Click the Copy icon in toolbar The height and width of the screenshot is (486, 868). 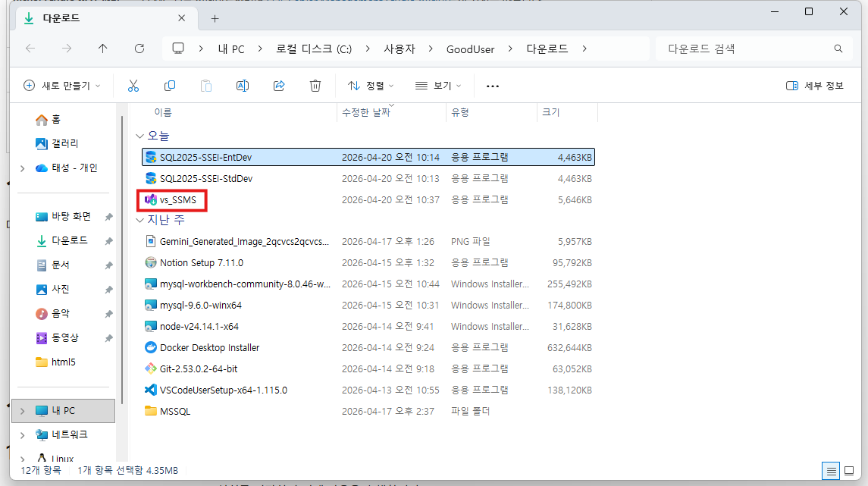[170, 86]
